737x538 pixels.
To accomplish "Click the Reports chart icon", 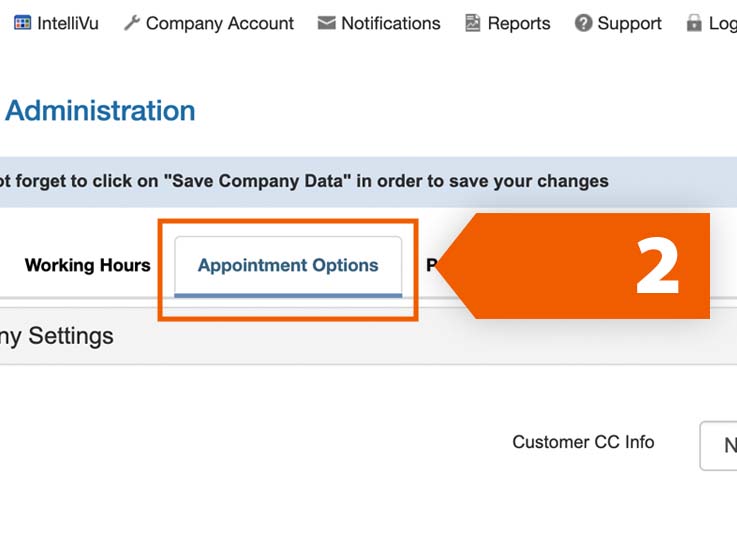I will (473, 23).
